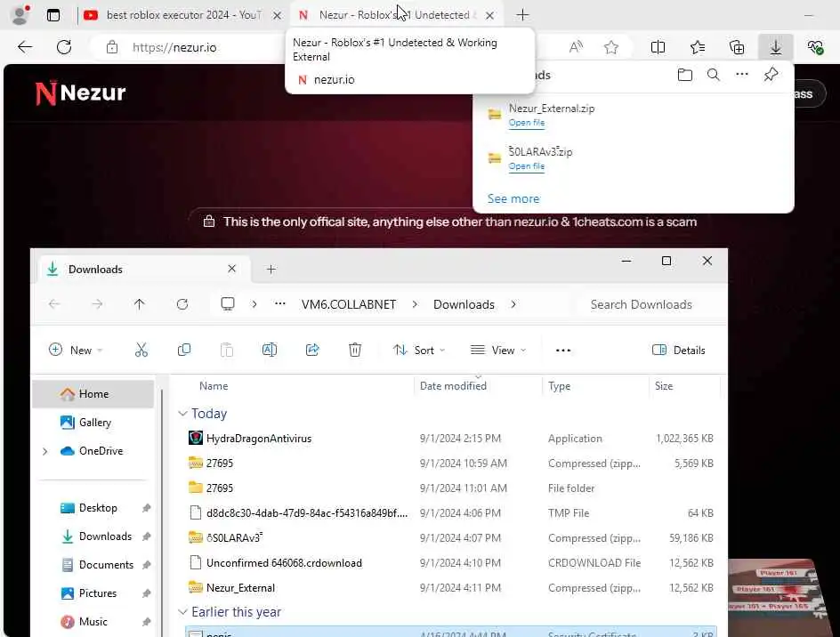Open See more options in Explorer toolbar
Screen dimensions: 840x637
[563, 351]
